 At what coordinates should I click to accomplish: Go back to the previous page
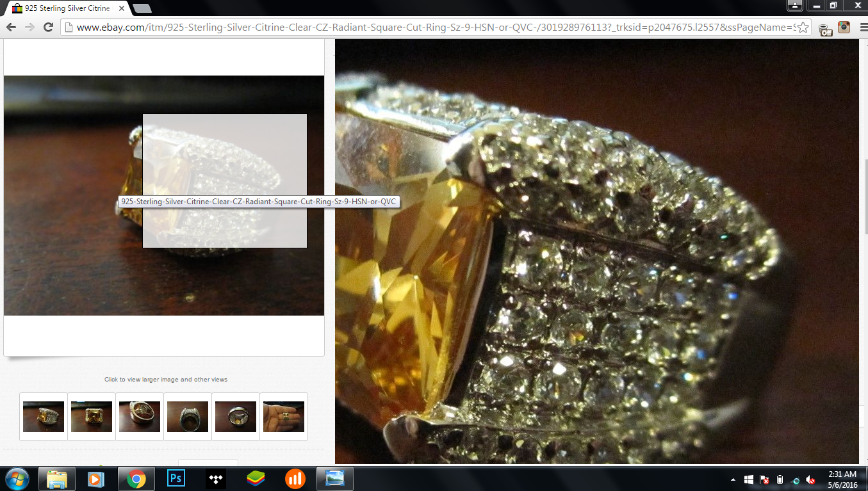click(10, 27)
